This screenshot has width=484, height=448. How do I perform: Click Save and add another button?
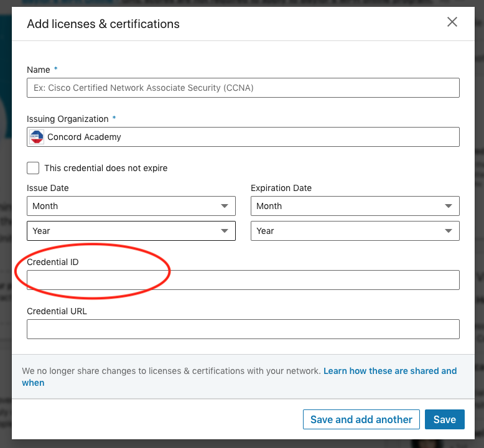tap(361, 419)
